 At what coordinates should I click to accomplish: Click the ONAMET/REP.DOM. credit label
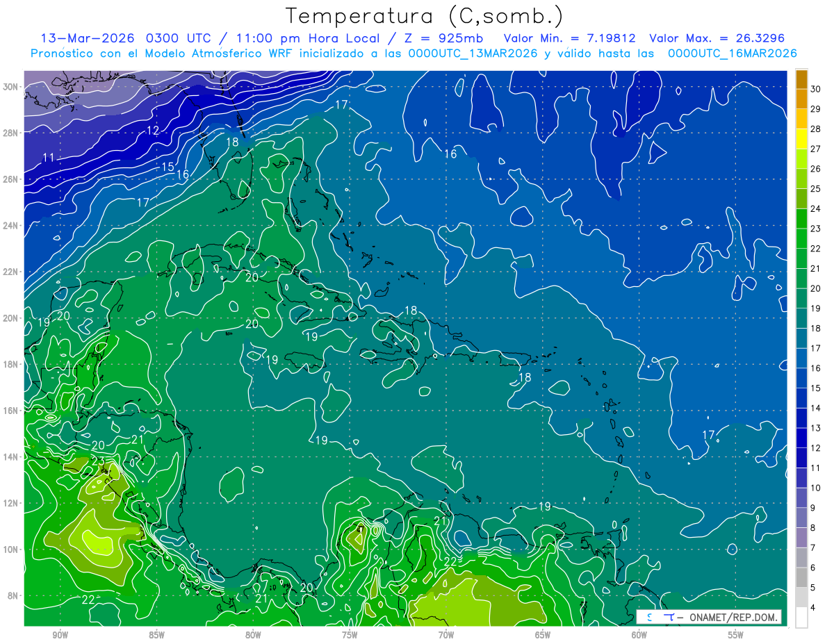(x=733, y=618)
